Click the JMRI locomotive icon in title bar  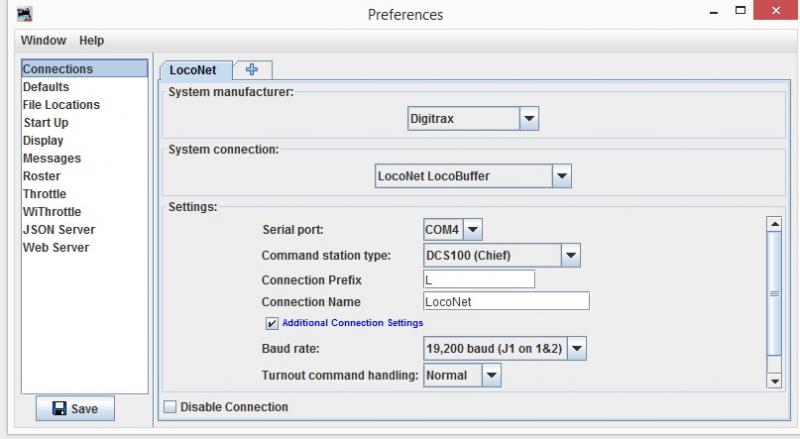[x=24, y=14]
